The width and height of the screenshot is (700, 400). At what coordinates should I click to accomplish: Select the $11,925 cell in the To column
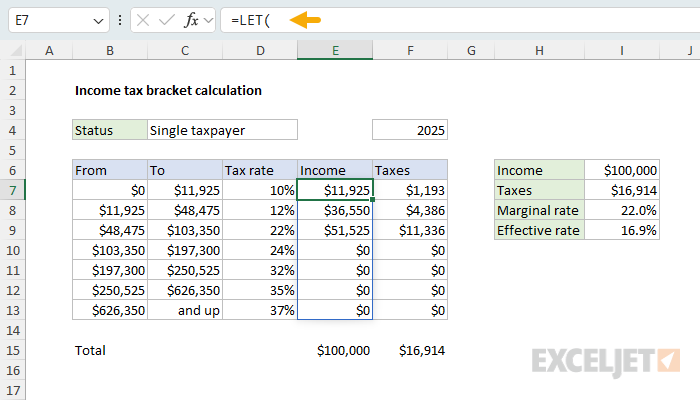pos(185,190)
